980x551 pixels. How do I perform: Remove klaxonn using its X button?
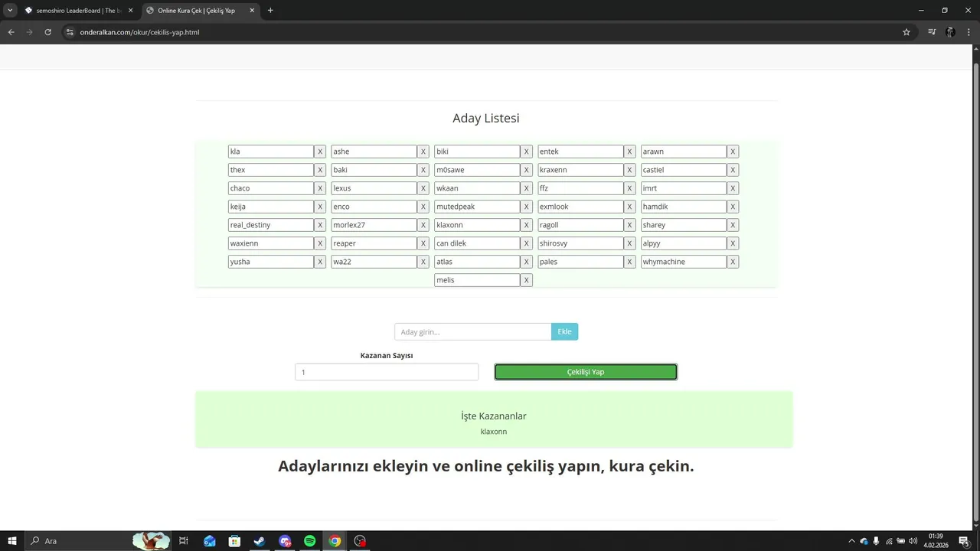pos(526,225)
